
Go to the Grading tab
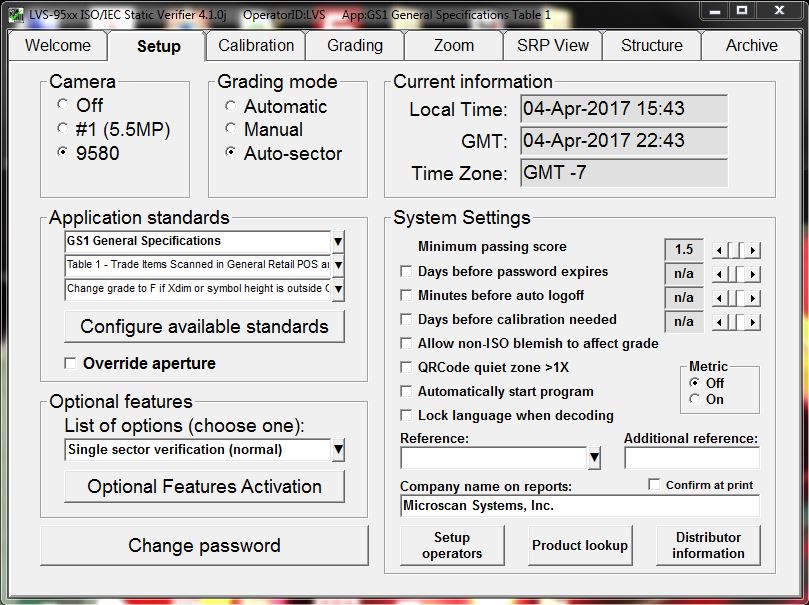[x=355, y=45]
